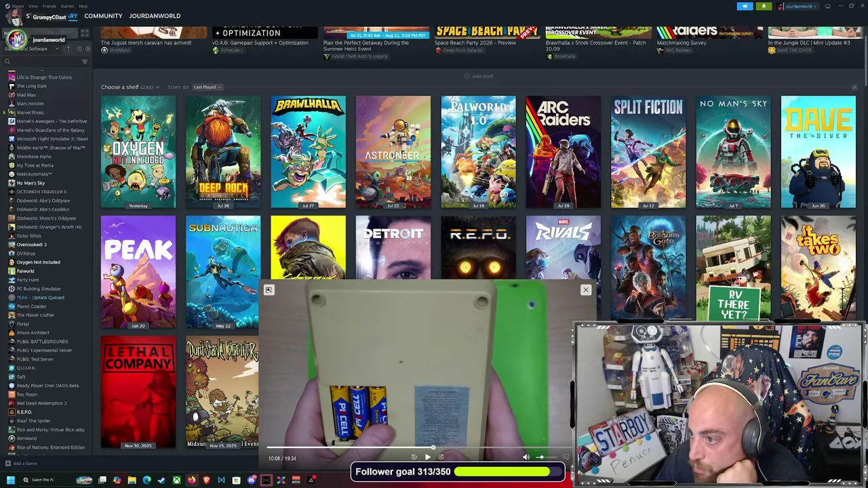Open 'In the Jungle DLC | Mini Update #3' news
Screen dimensions: 868x488
809,43
